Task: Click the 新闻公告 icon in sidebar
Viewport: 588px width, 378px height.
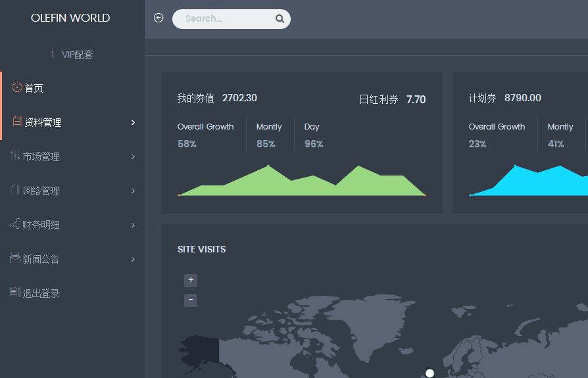Action: (14, 258)
